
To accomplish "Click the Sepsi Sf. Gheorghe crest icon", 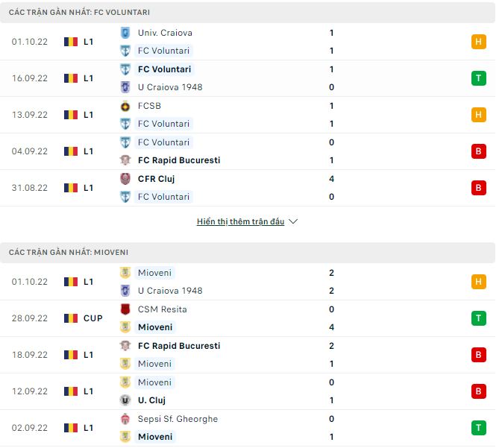I will click(x=125, y=419).
